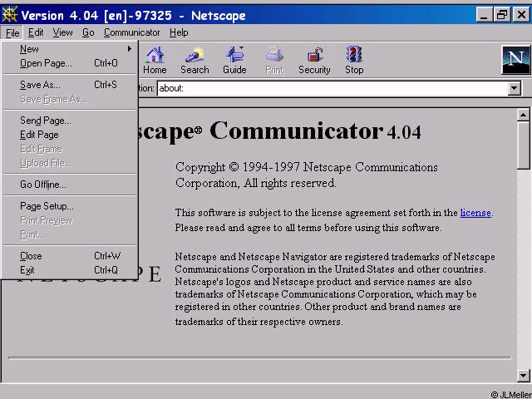Choose Send Page... in File menu
Viewport: 532px width, 399px height.
tap(70, 121)
